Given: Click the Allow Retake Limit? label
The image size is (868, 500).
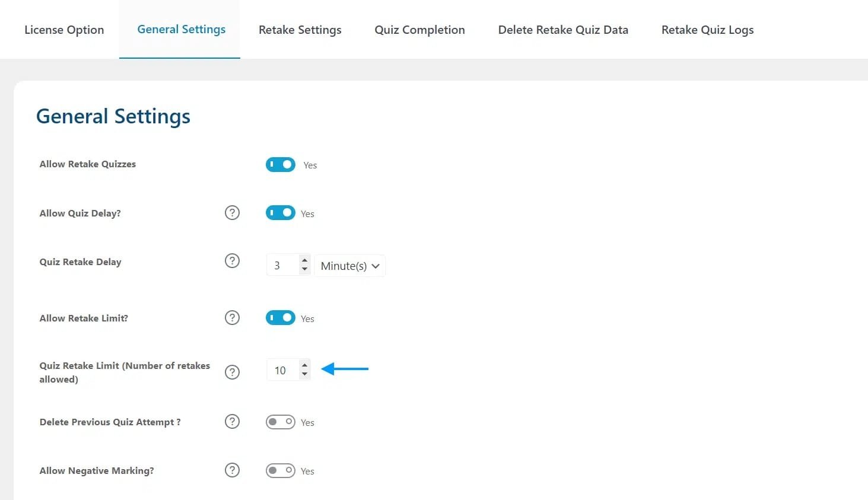Looking at the screenshot, I should pyautogui.click(x=84, y=318).
